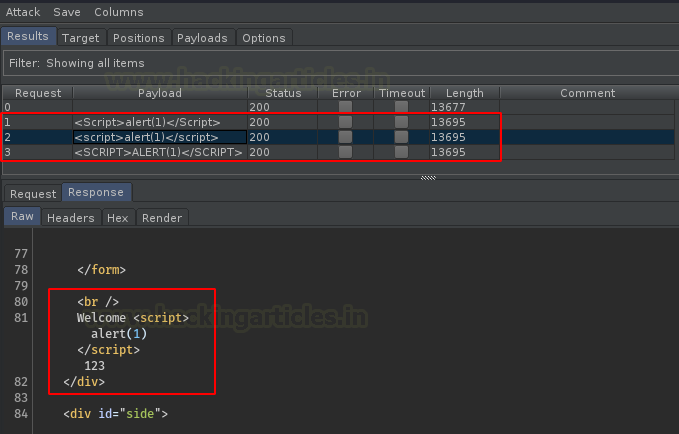Screen dimensions: 679x434
Task: Click the pane splitter grip handle
Action: point(428,178)
